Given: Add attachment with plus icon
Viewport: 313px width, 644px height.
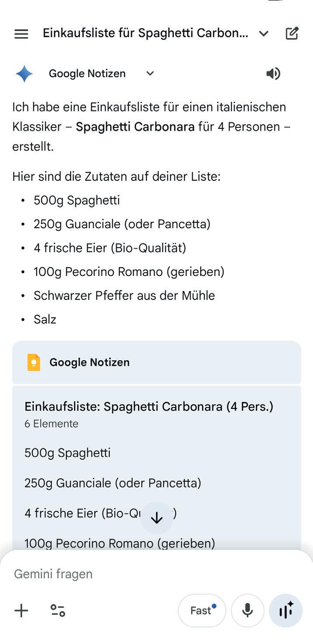Looking at the screenshot, I should [x=21, y=610].
